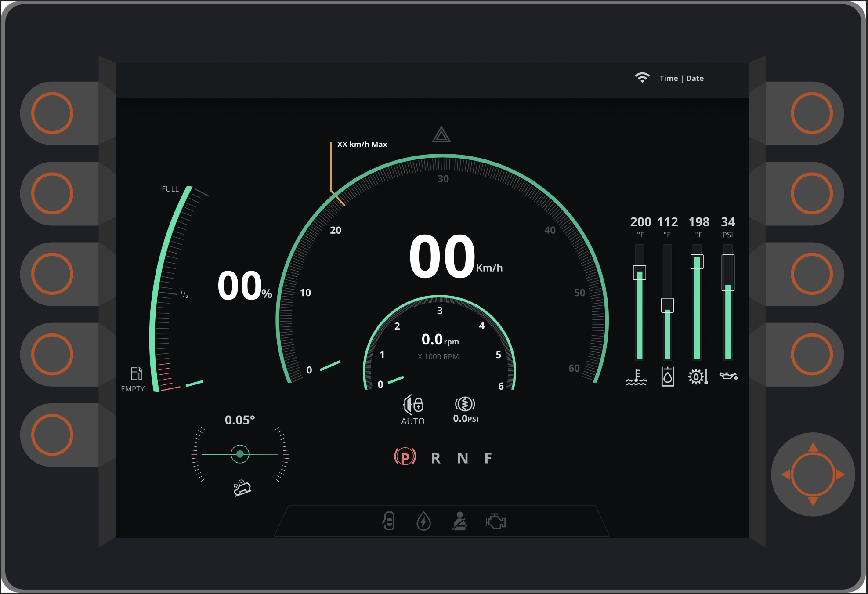The image size is (868, 594).
Task: Click the brake pressure 0.0 PSI icon
Action: point(465,404)
